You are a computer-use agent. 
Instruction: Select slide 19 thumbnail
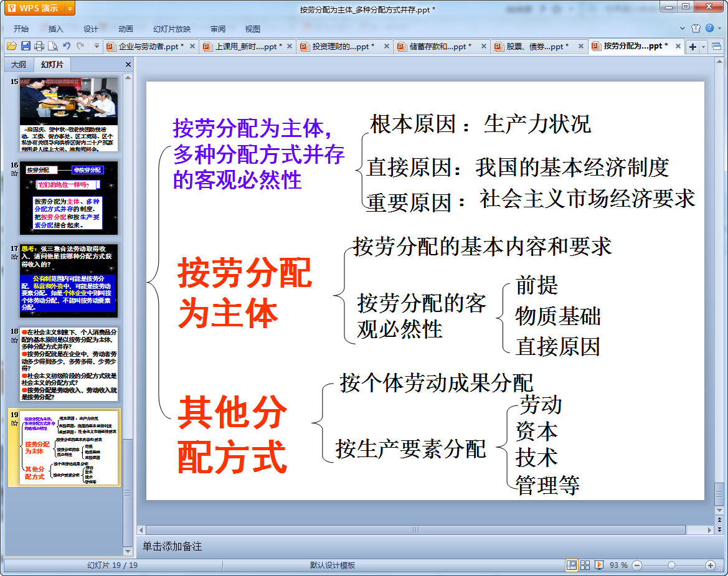pyautogui.click(x=69, y=448)
